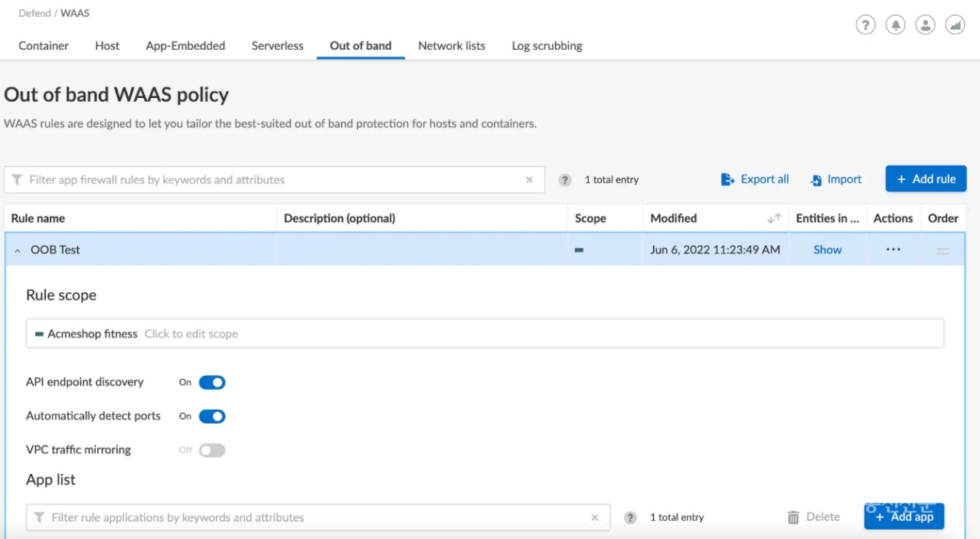Viewport: 980px width, 539px height.
Task: Collapse the OOB Test rule row
Action: (x=18, y=250)
